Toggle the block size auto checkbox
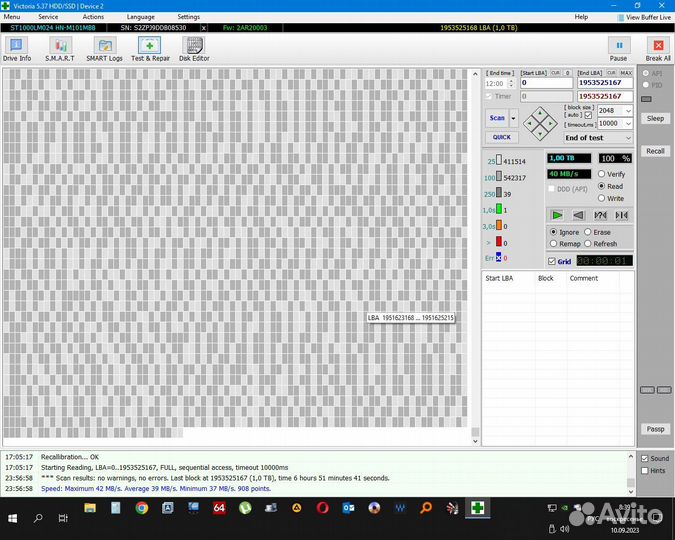Screen dimensions: 675x540 coord(588,115)
